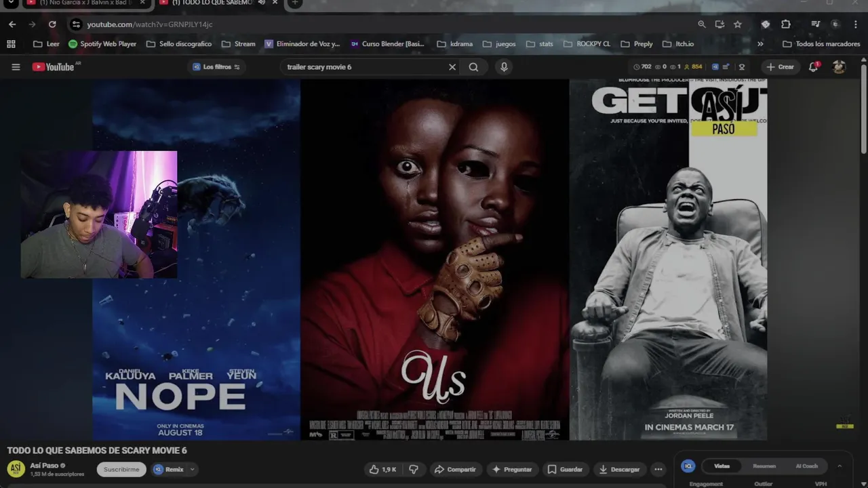Select Resumen tab in side panel

pyautogui.click(x=764, y=466)
